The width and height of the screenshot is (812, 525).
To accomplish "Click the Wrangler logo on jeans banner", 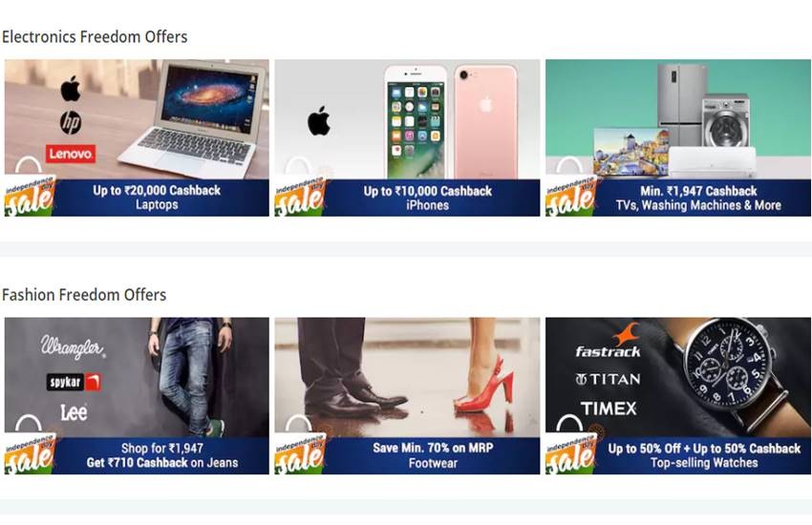I will (x=73, y=346).
